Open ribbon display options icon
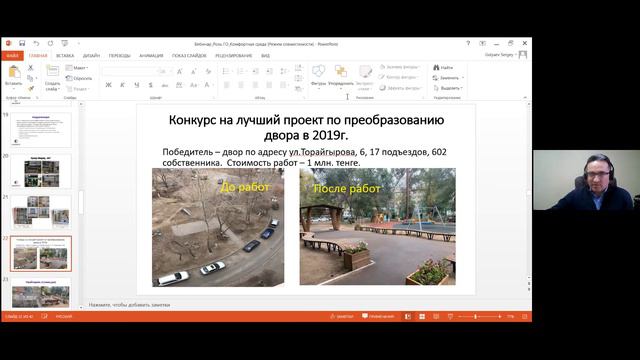Viewport: 640px width, 360px height. tap(482, 43)
